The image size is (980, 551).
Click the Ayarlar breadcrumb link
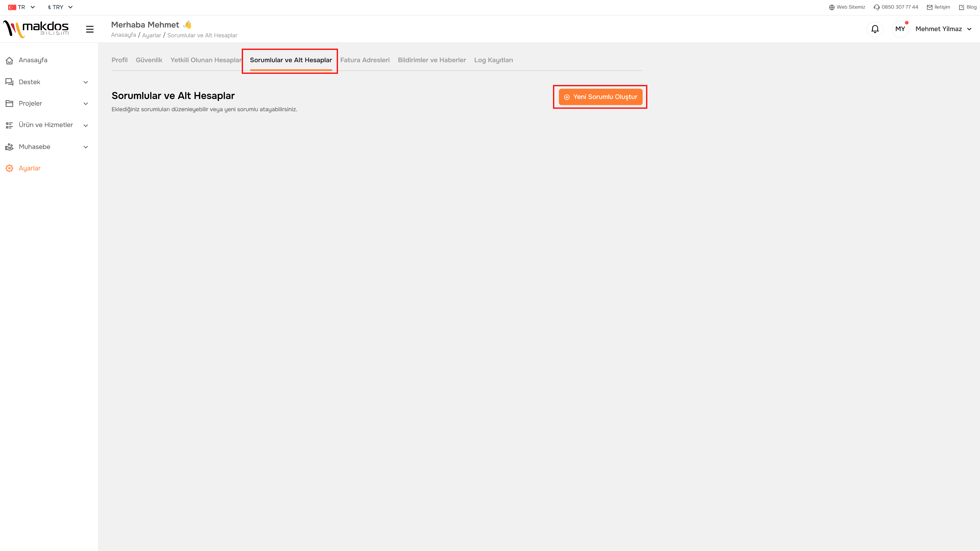[x=151, y=35]
